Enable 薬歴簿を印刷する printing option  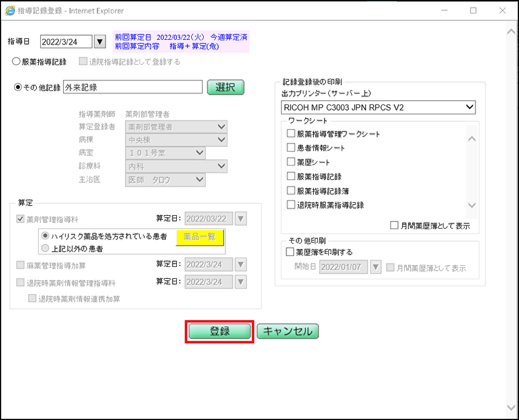[x=291, y=251]
